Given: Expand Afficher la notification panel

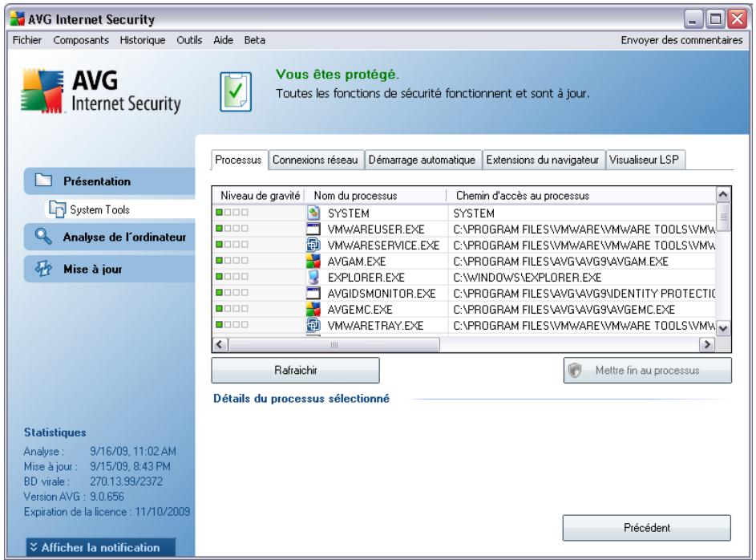Looking at the screenshot, I should click(100, 547).
